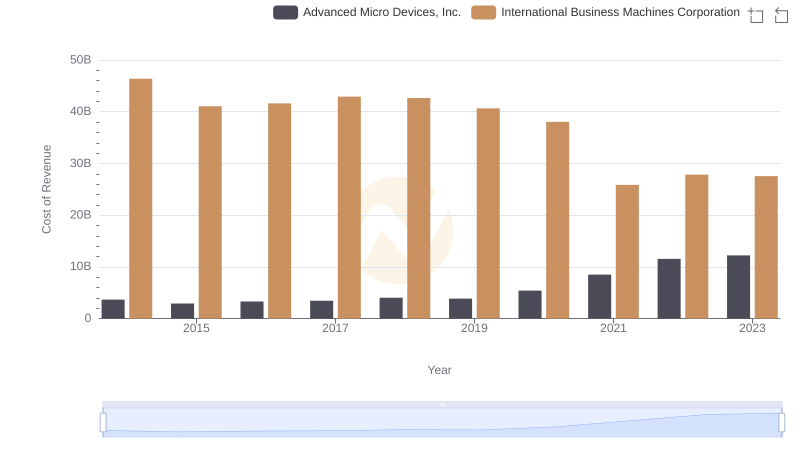Click inside the zoom slider preview area
This screenshot has width=800, height=461.
[x=442, y=423]
